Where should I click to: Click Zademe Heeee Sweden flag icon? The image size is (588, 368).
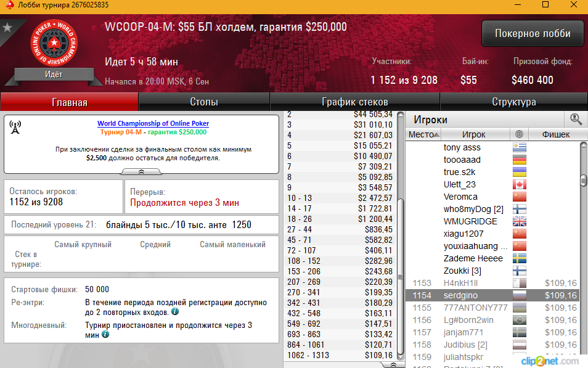[520, 258]
